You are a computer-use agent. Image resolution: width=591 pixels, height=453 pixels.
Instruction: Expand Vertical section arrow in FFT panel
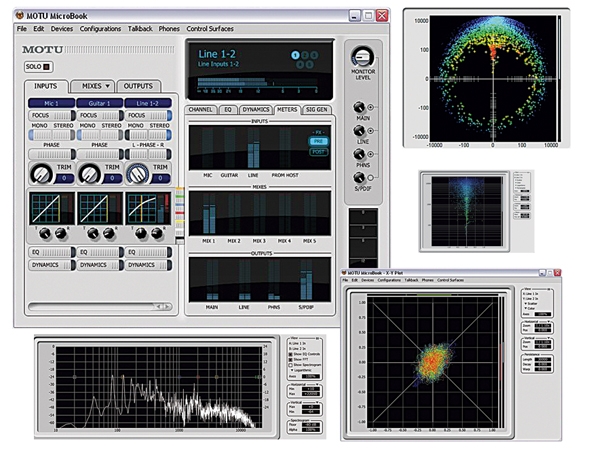click(318, 402)
